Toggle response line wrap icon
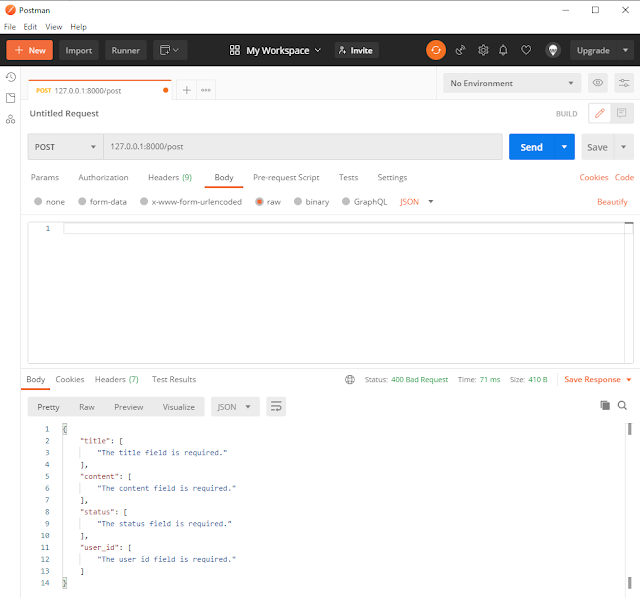640x598 pixels. tap(276, 407)
